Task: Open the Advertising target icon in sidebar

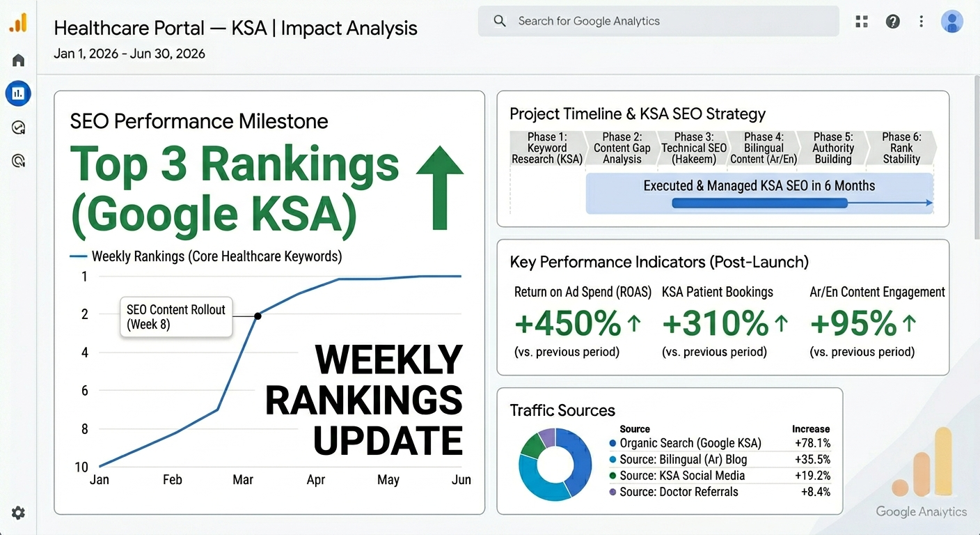Action: (18, 161)
